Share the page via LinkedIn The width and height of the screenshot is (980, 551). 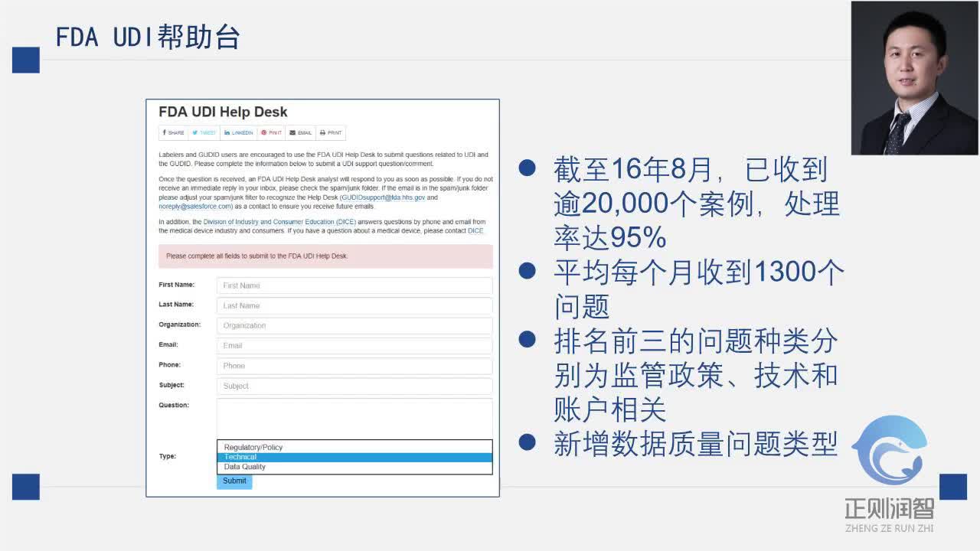[238, 133]
